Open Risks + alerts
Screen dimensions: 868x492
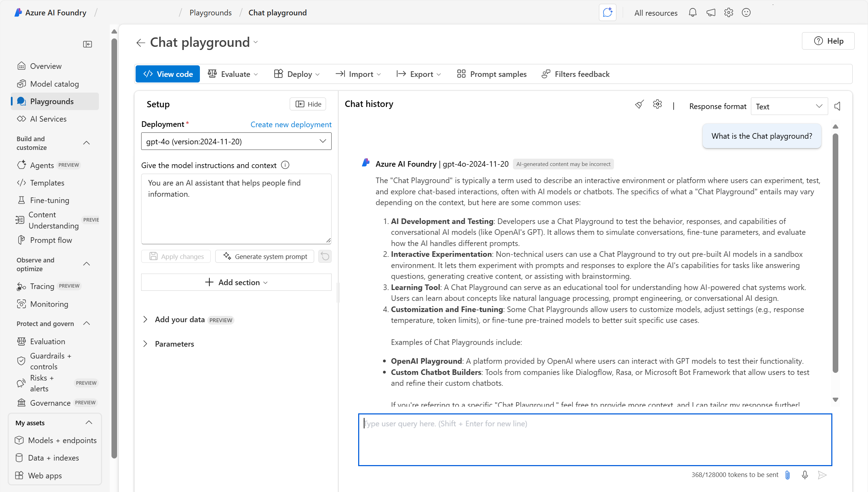click(55, 383)
